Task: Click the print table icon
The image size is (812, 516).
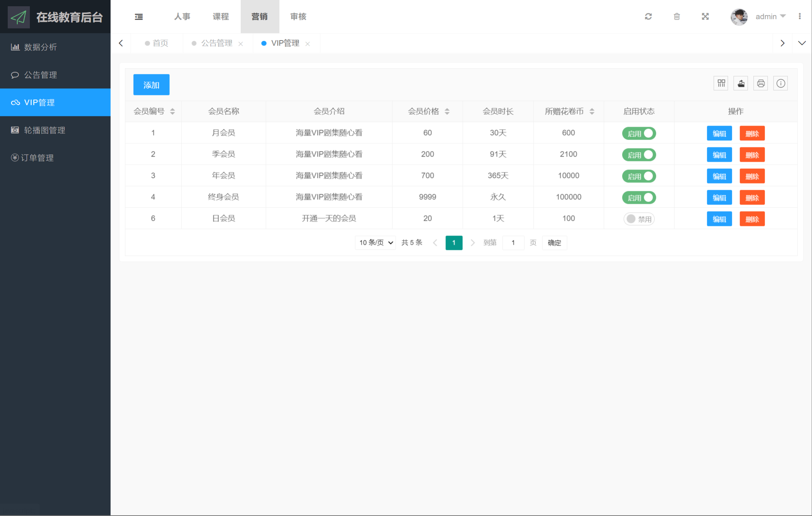Action: 761,83
